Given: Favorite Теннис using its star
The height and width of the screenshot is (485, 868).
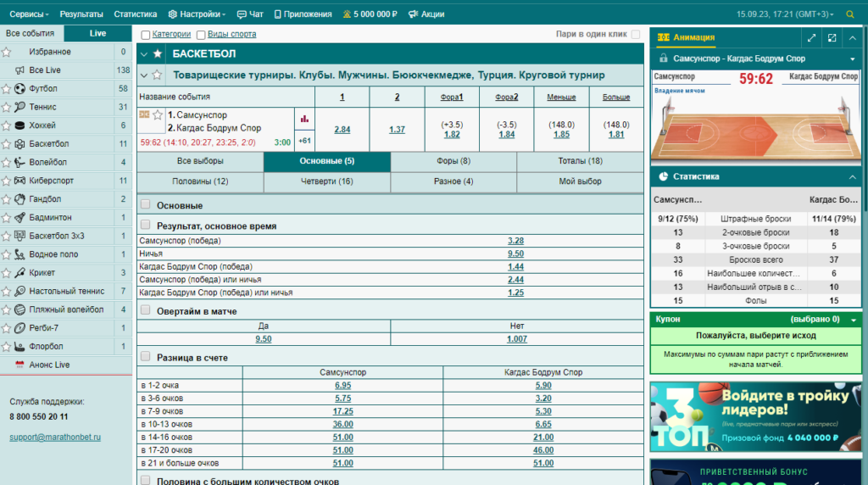Looking at the screenshot, I should [6, 107].
